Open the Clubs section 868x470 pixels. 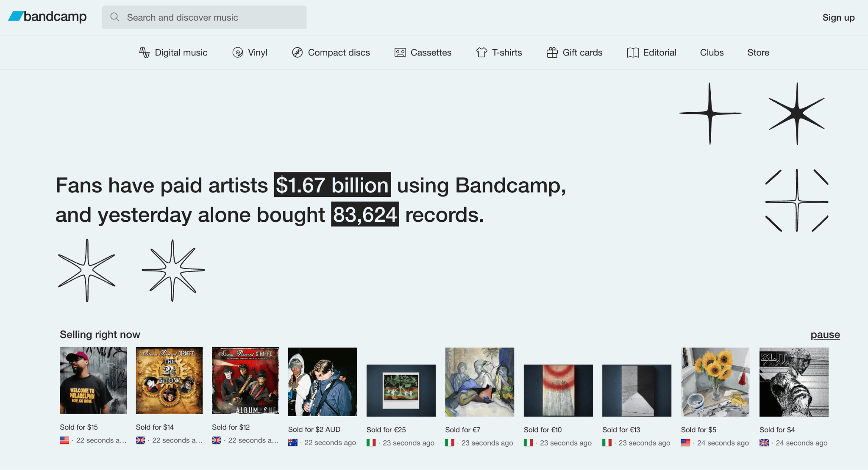(711, 52)
